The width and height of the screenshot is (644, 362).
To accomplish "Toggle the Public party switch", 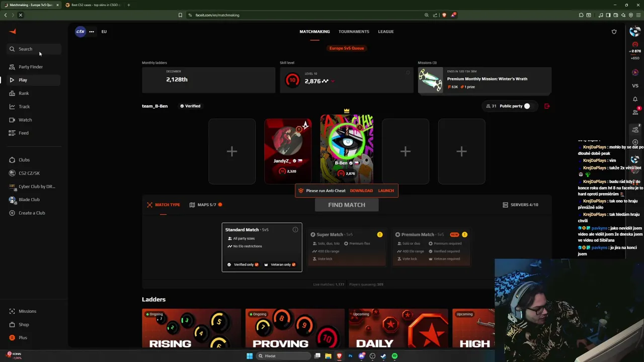I will pos(527,106).
